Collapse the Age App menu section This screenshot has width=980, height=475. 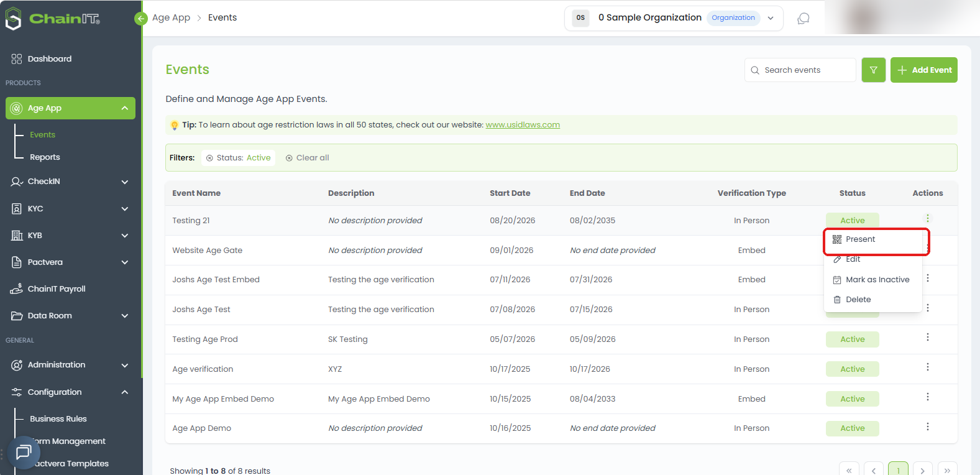click(125, 108)
